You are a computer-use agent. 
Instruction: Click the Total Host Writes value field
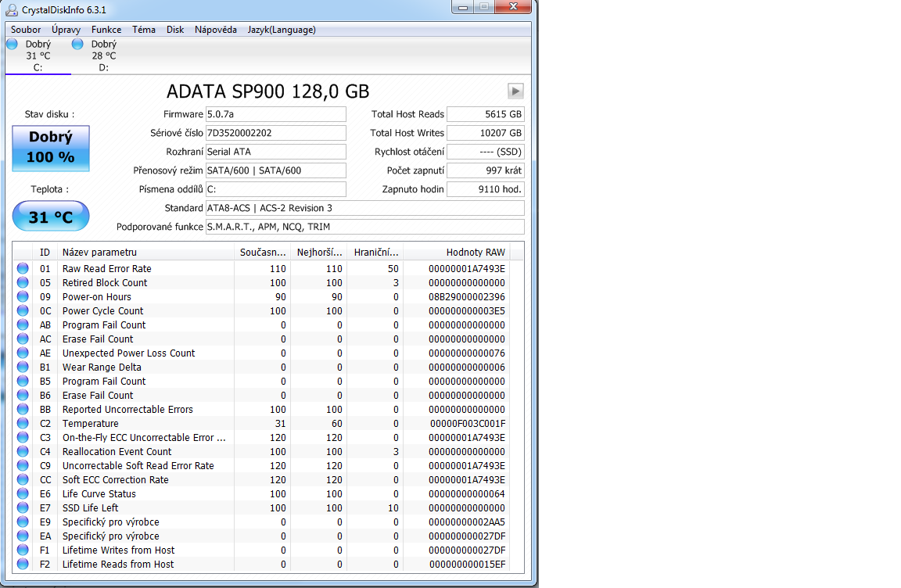point(486,133)
